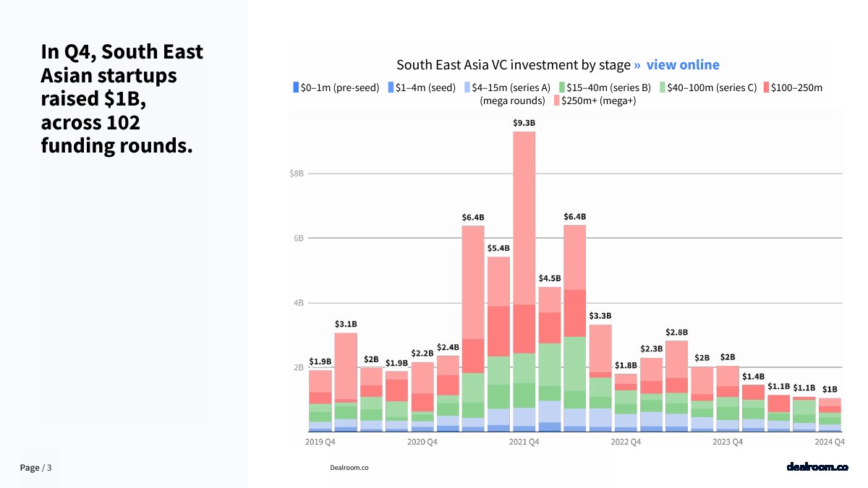Click the "Page / 3" indicator
This screenshot has height=488, width=868.
(36, 468)
